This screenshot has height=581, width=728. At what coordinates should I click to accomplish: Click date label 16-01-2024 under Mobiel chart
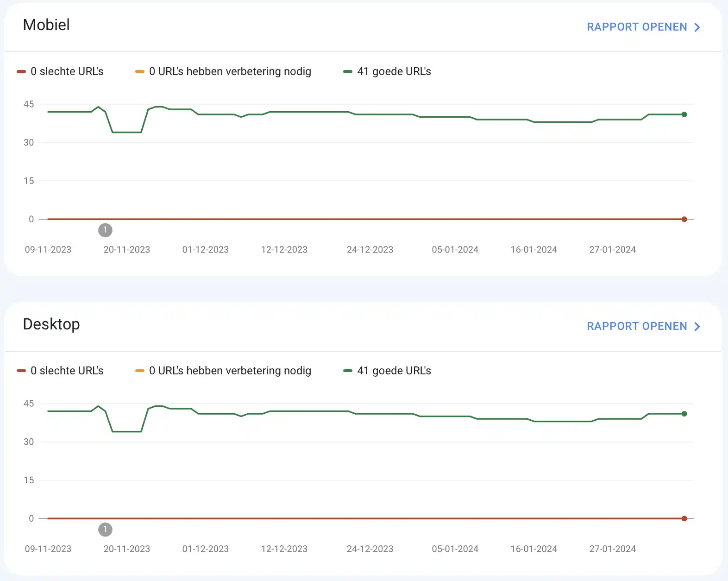(534, 250)
